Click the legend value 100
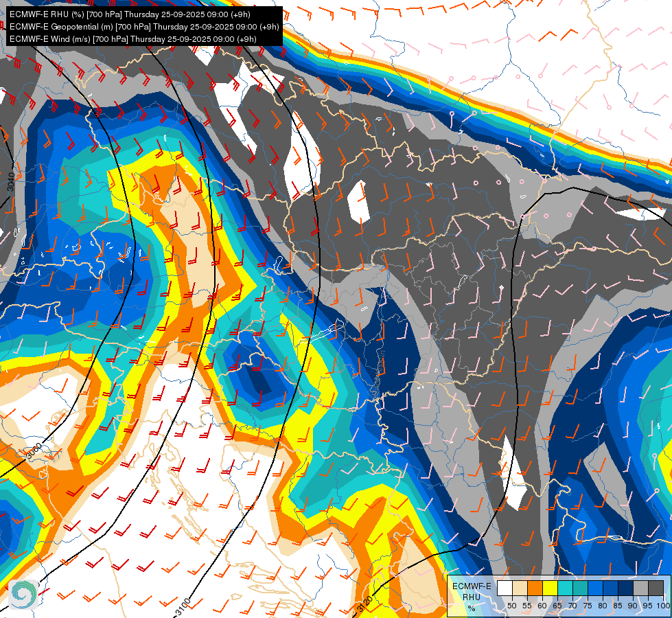 point(663,606)
